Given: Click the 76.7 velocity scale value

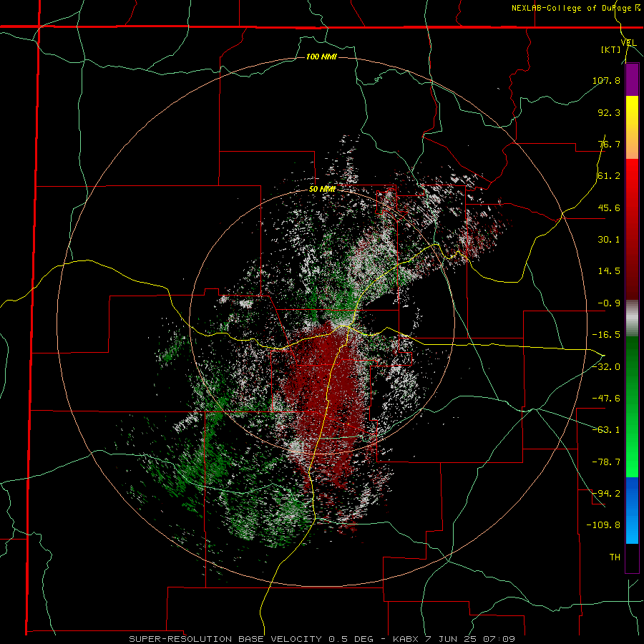Looking at the screenshot, I should click(x=609, y=144).
